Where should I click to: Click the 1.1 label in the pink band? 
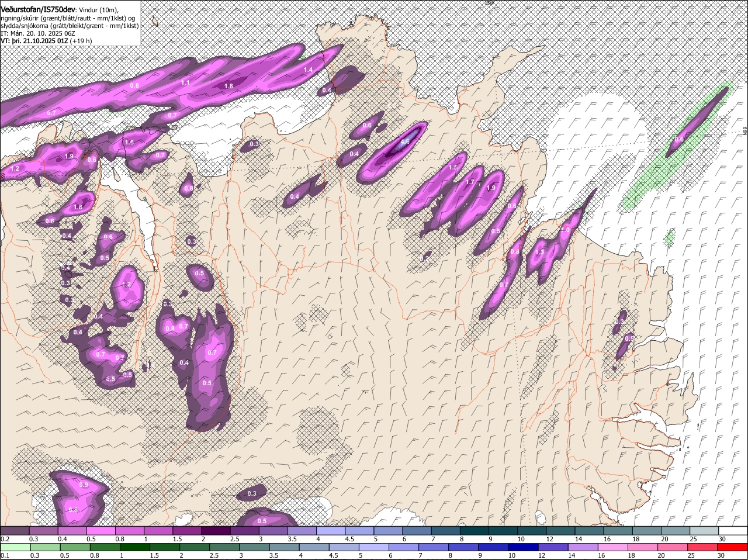pyautogui.click(x=185, y=83)
